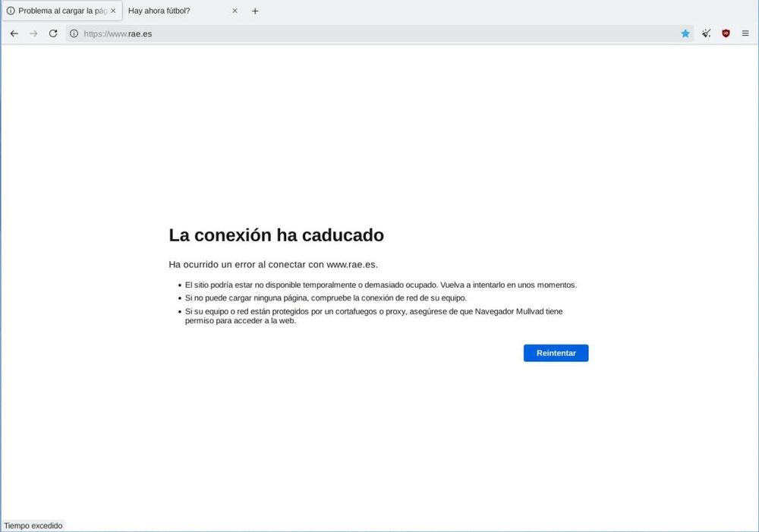This screenshot has width=759, height=532.
Task: Open site information via the circled-i icon
Action: pyautogui.click(x=73, y=33)
